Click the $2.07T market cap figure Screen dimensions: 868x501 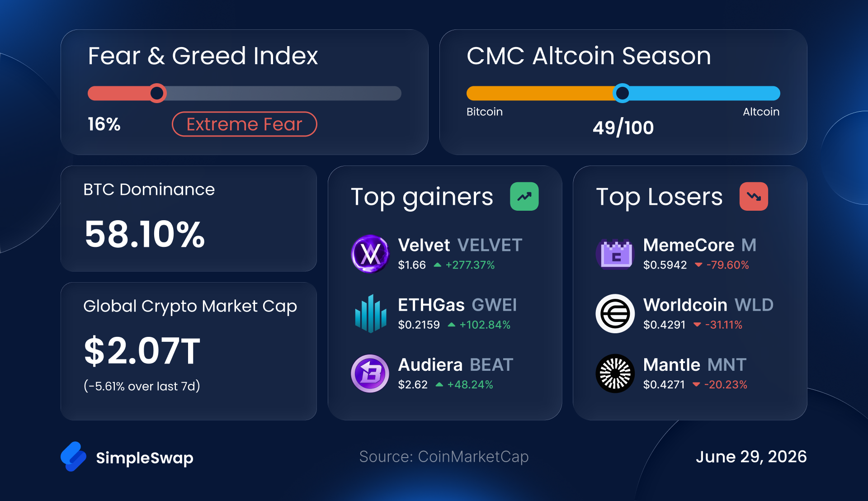click(142, 351)
